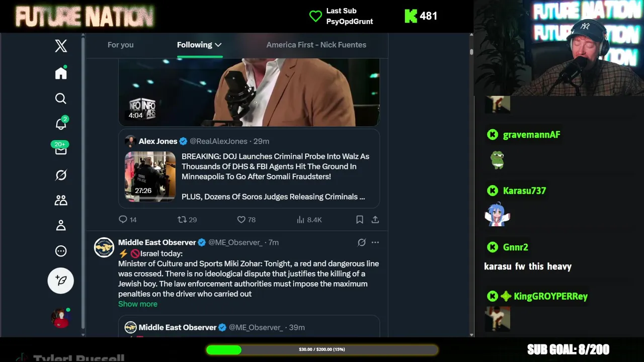Open Notifications bell with 2 badge
Screen dimensions: 644x362
pos(61,123)
